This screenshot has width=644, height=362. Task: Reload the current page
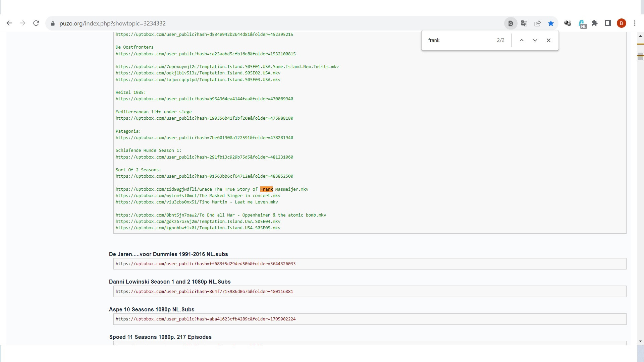[x=36, y=23]
